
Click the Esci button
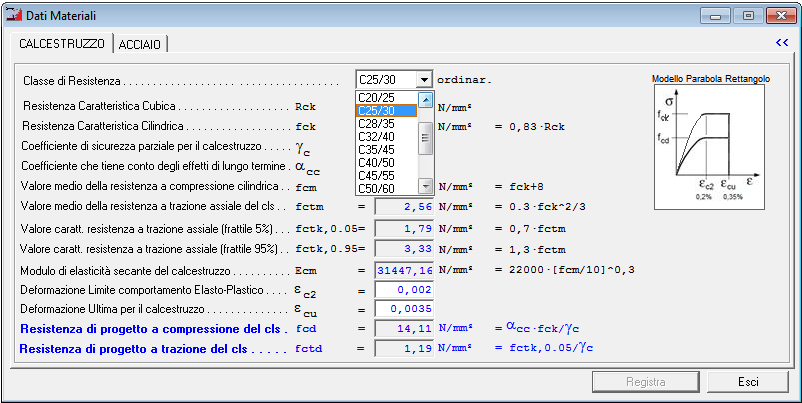[x=748, y=382]
